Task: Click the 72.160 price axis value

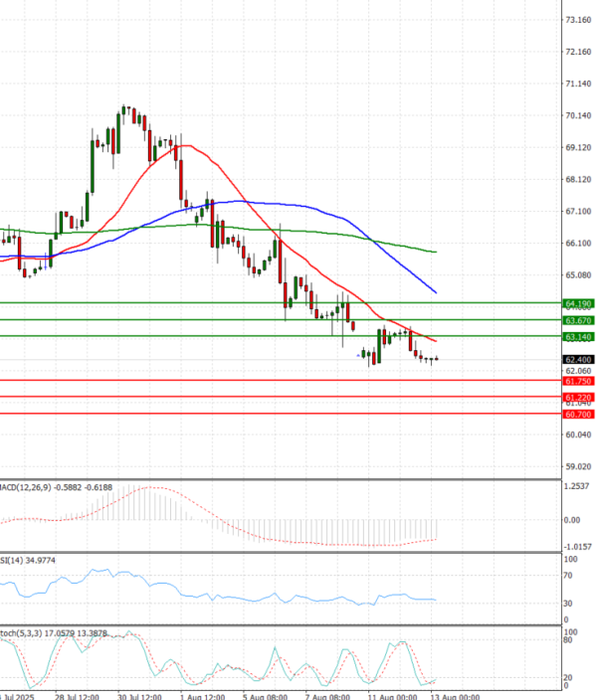Action: coord(578,52)
